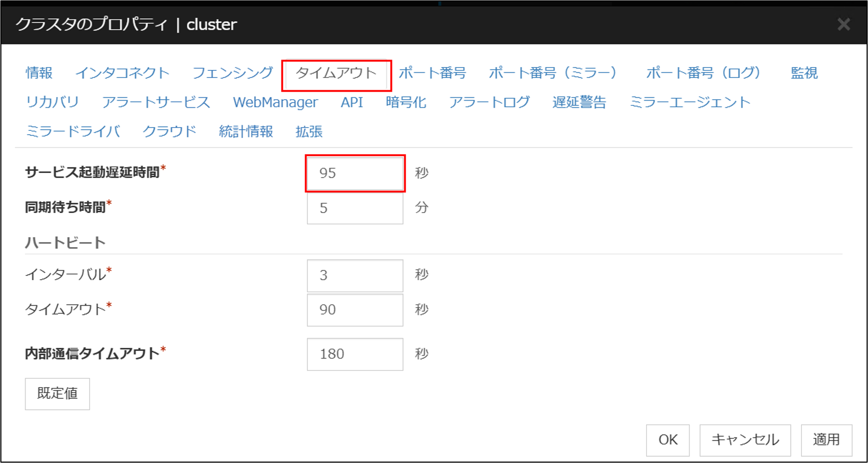Close the cluster properties dialog

[843, 24]
